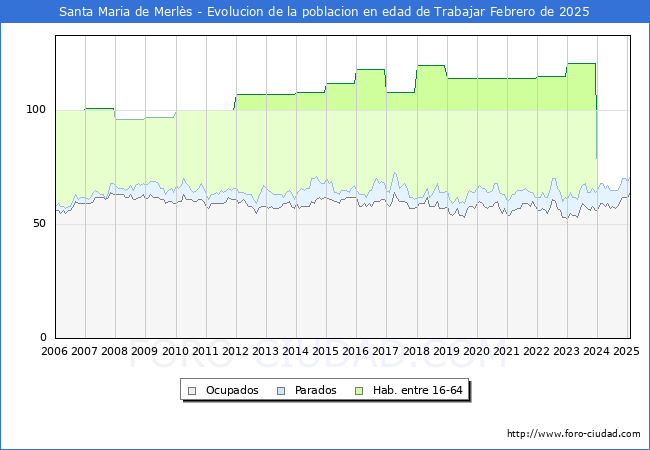650x450 pixels.
Task: Click the 2023 x-axis label
Action: coord(566,351)
